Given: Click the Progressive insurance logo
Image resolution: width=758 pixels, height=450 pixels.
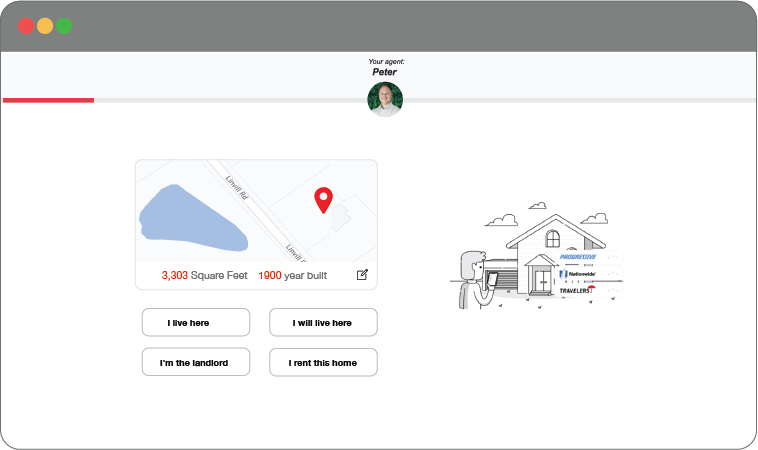Looking at the screenshot, I should click(x=576, y=257).
